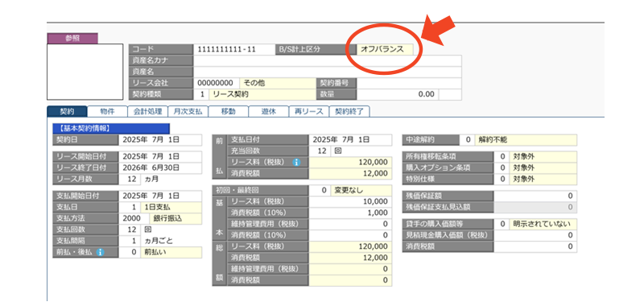Click the 変更なし value
The height and width of the screenshot is (306, 644).
pyautogui.click(x=361, y=191)
